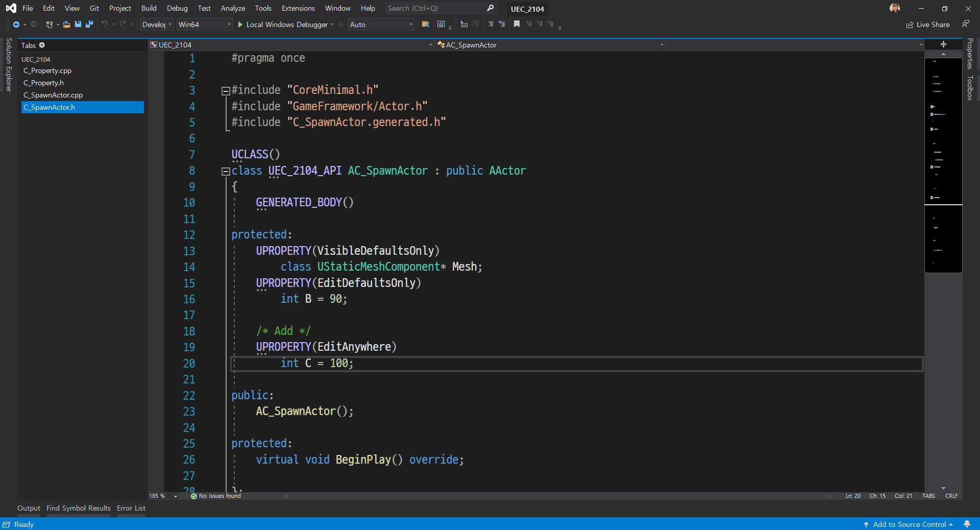The height and width of the screenshot is (530, 980).
Task: Select the C_SpawnActor.h tab
Action: 82,107
